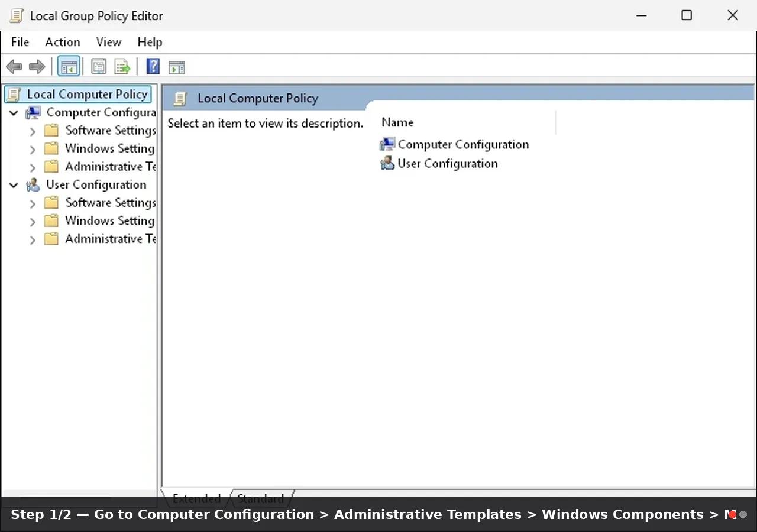Click the Forward arrow toolbar icon
Screen dimensions: 757x532
37,67
